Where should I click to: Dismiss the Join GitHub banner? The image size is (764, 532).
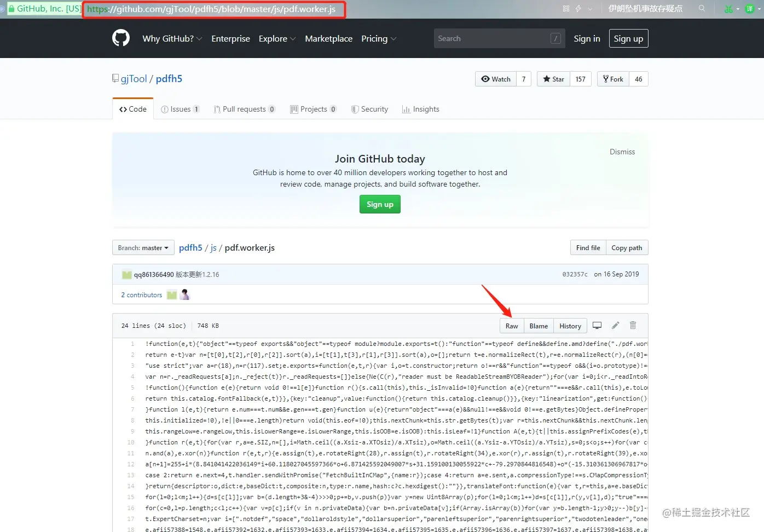tap(622, 152)
